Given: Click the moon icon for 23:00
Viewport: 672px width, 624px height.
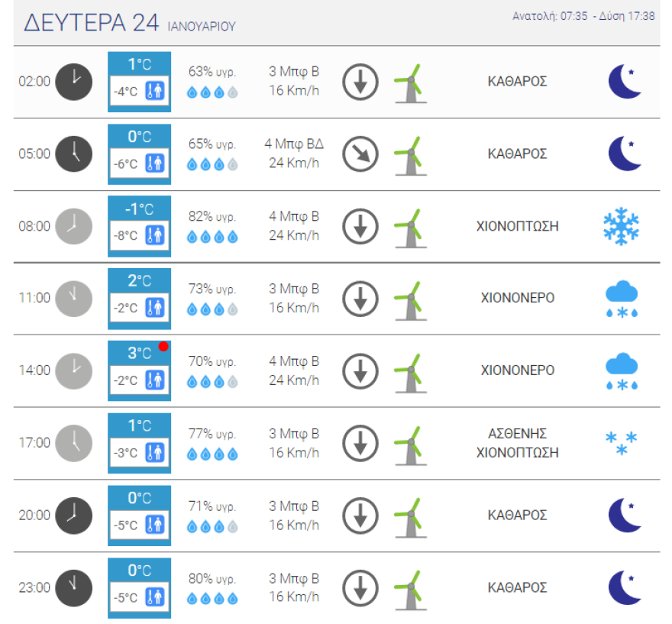Looking at the screenshot, I should click(625, 587).
